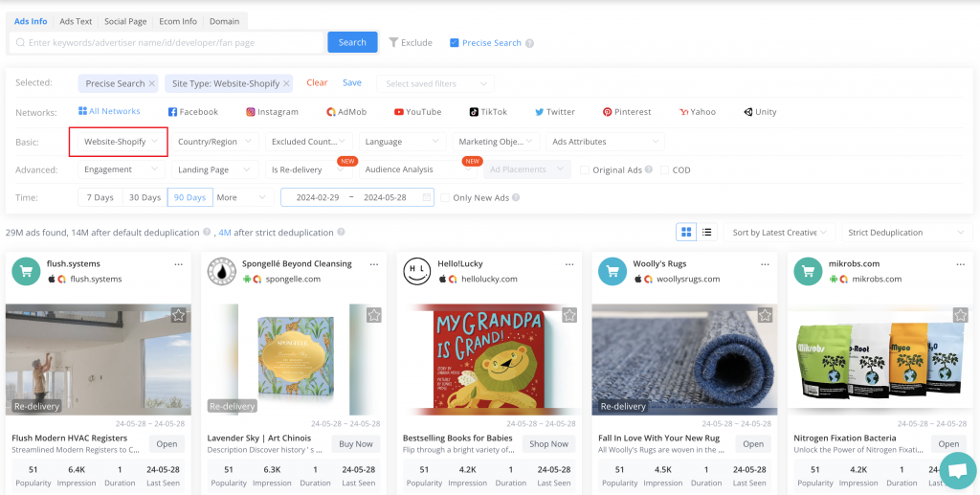Viewport: 980px width, 495px height.
Task: Remove the Site Type Website-Shopify tag
Action: 286,83
